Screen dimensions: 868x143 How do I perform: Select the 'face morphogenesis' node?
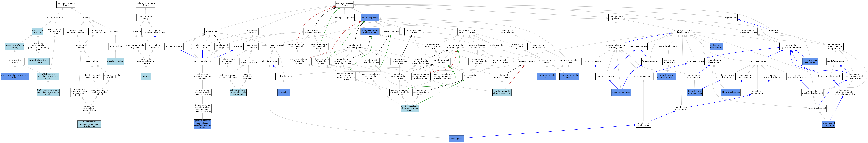coord(621,92)
